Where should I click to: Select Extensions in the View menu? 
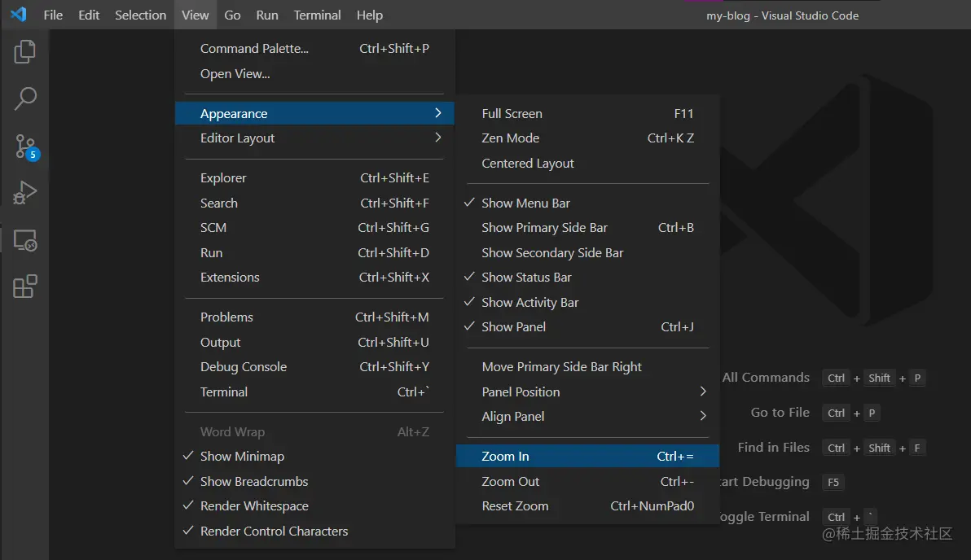click(x=314, y=278)
